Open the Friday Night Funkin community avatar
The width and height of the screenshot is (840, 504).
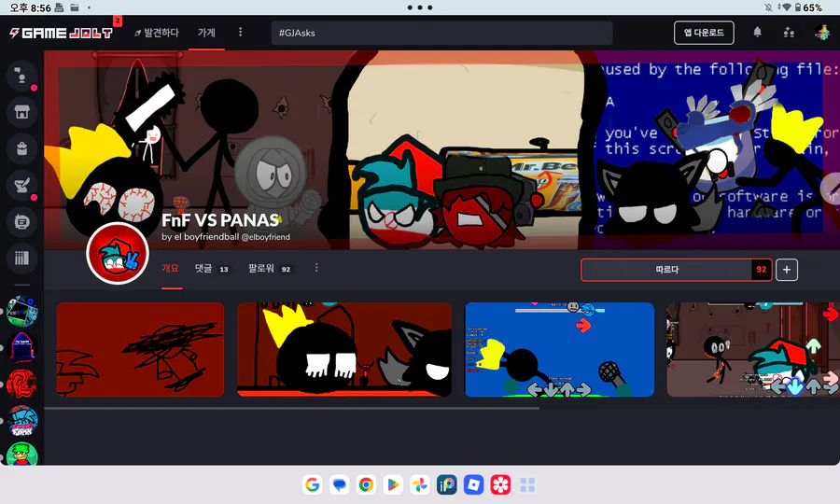point(22,420)
